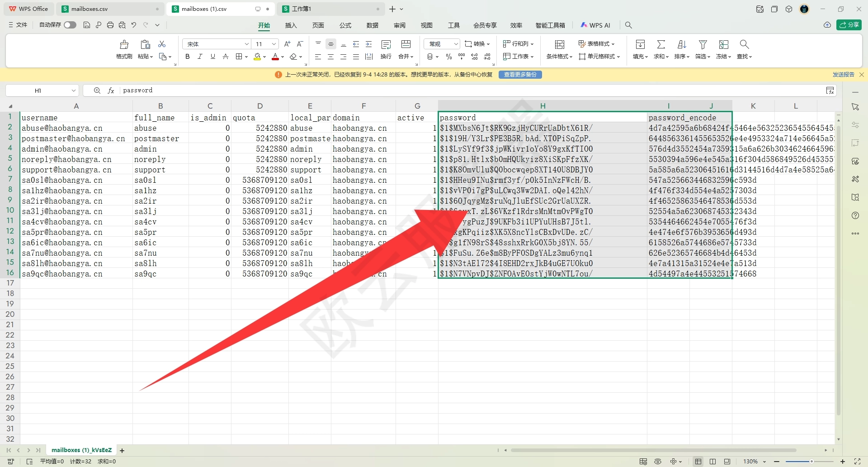868x467 pixels.
Task: Open the search magnifier next to WPS AI
Action: [628, 25]
